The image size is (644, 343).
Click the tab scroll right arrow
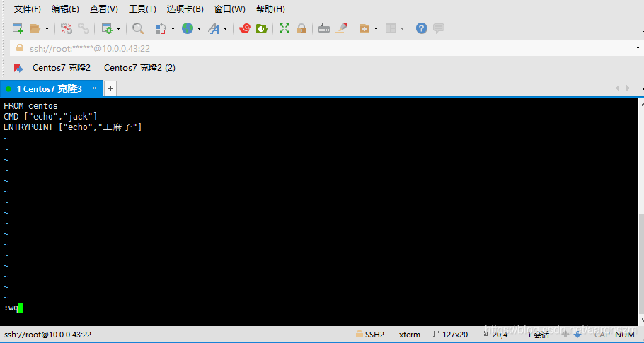[x=628, y=88]
